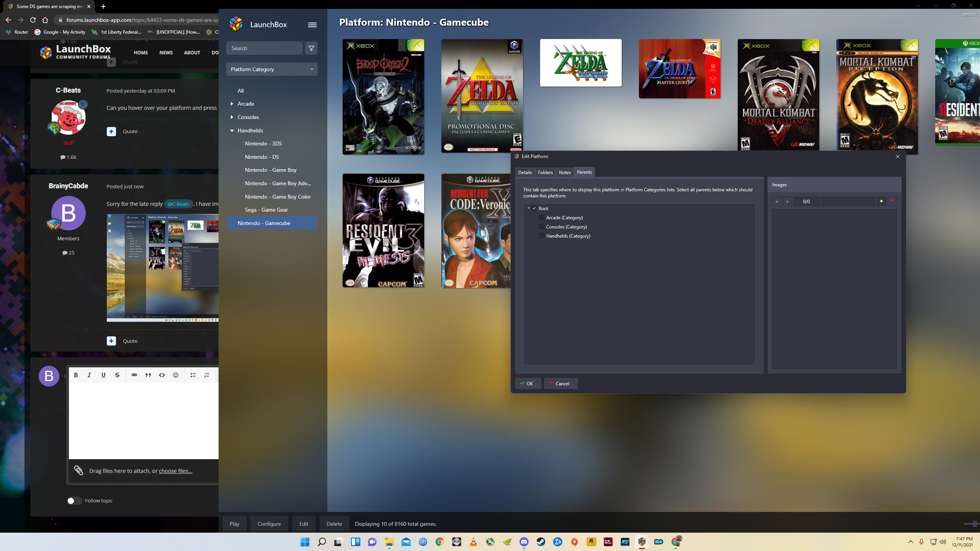
Task: Insert numbered list in forum editor
Action: 207,375
